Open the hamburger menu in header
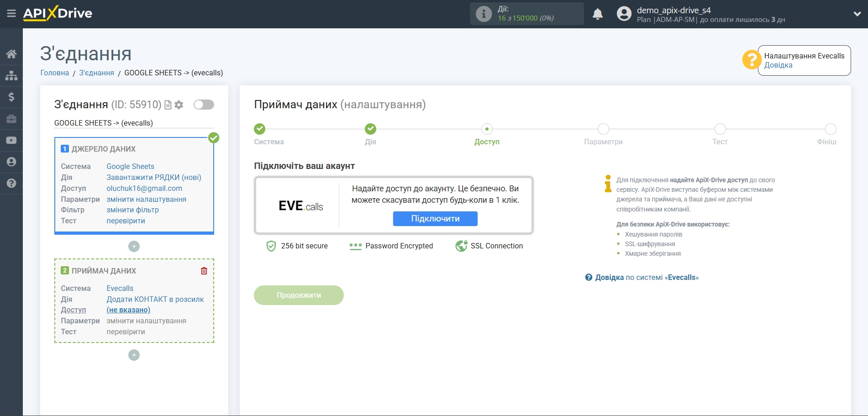Image resolution: width=868 pixels, height=416 pixels. [11, 14]
